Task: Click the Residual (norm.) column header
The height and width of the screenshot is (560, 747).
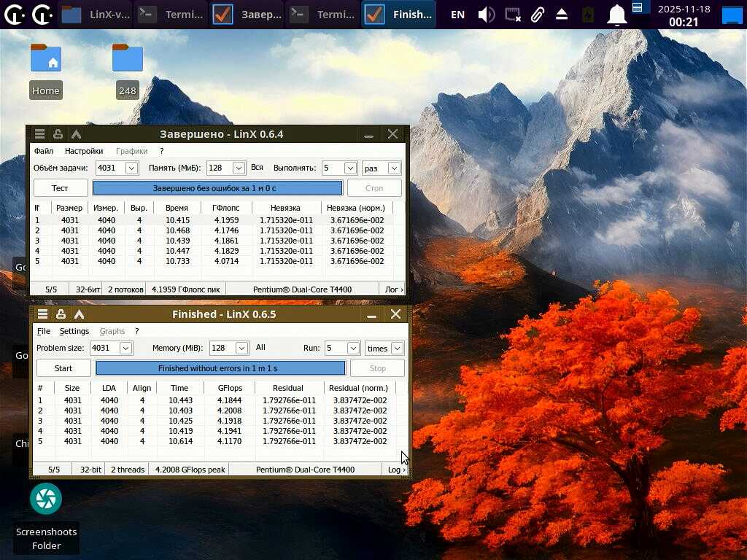Action: 359,388
